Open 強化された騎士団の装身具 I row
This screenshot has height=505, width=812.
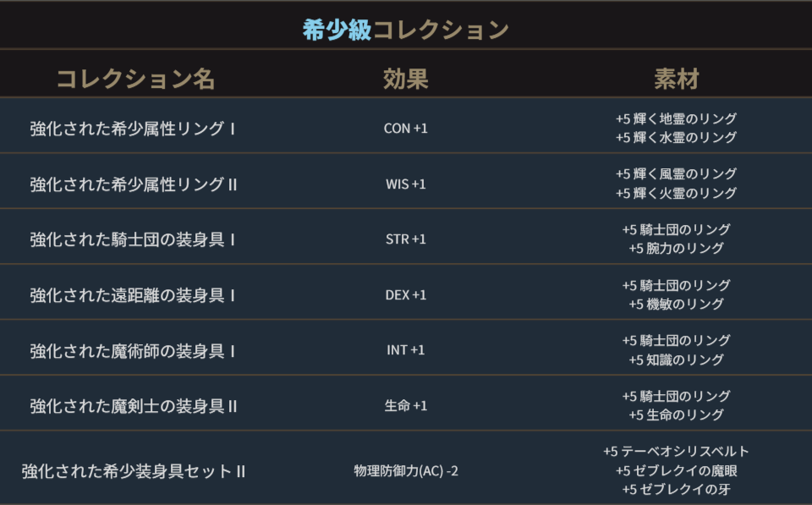point(133,239)
